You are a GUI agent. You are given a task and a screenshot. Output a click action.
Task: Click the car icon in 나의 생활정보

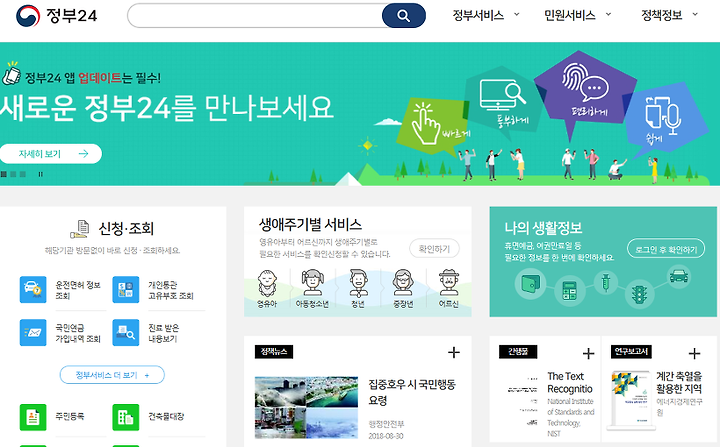679,277
